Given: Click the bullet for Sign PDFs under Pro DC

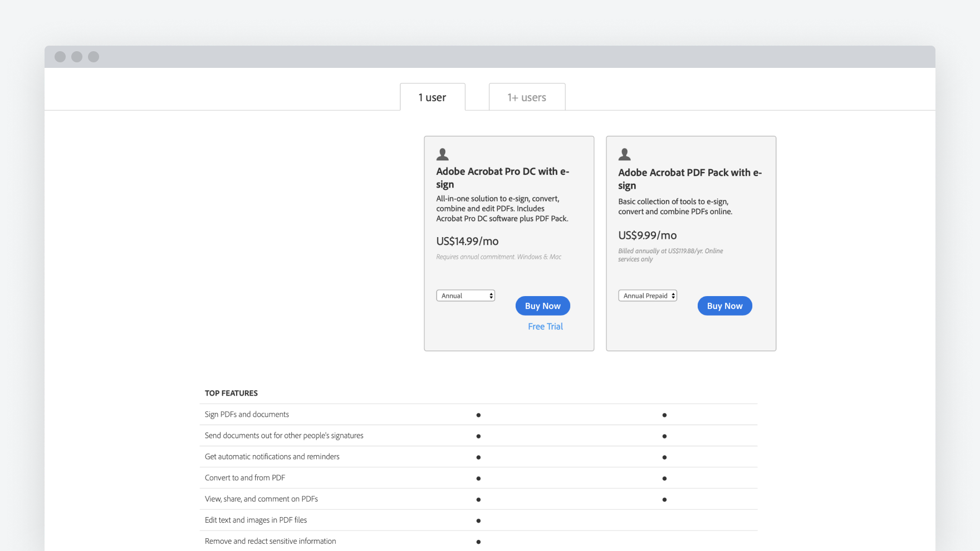Looking at the screenshot, I should (478, 415).
